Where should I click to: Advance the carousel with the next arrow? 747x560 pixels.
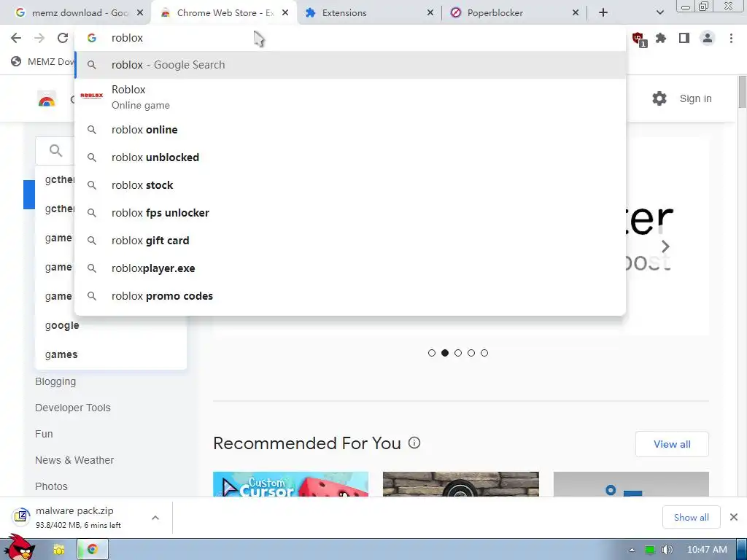coord(665,246)
